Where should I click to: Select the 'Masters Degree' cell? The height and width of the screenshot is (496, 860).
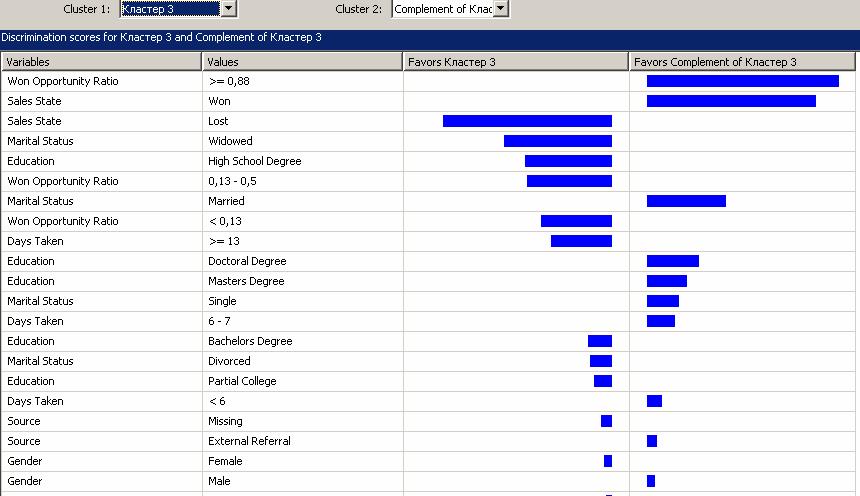[x=303, y=281]
